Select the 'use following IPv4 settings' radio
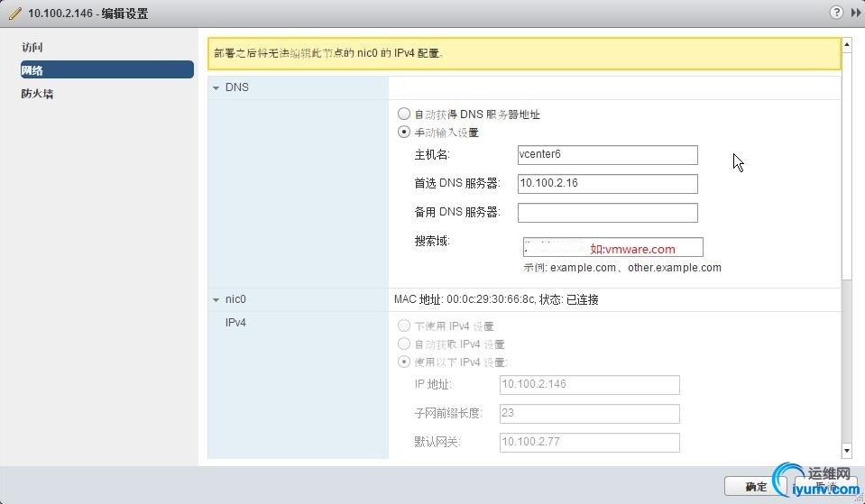The height and width of the screenshot is (504, 865). pyautogui.click(x=404, y=362)
